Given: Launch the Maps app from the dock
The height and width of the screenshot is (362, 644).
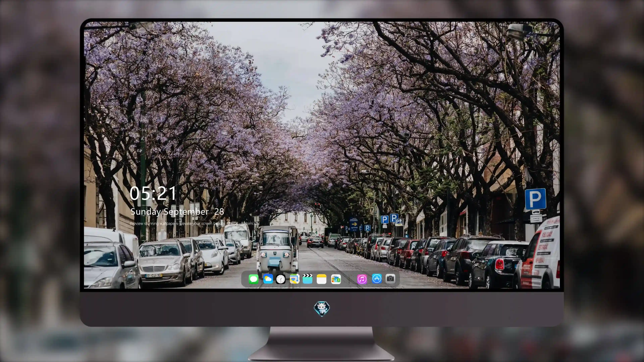Looking at the screenshot, I should point(294,279).
